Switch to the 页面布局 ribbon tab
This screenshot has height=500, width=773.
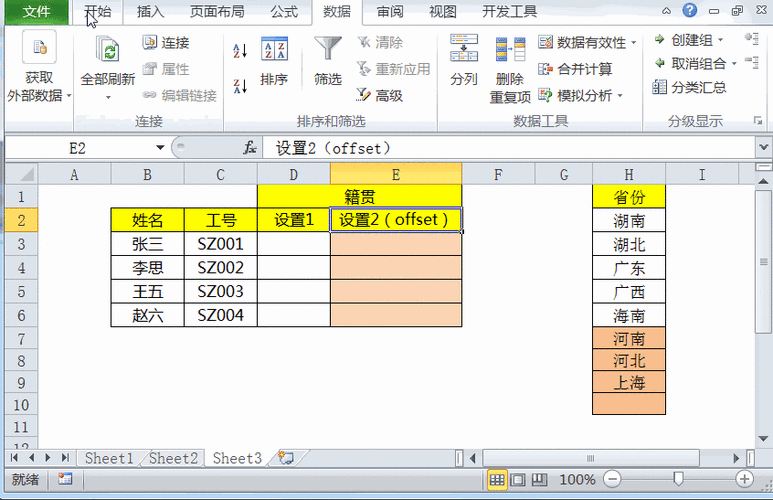pos(217,11)
